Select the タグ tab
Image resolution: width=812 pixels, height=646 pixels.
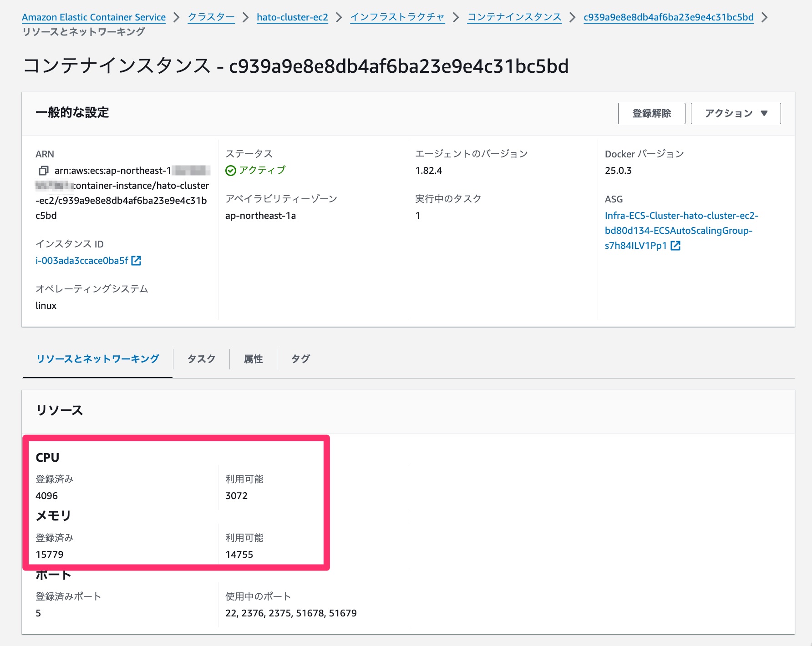pyautogui.click(x=300, y=359)
